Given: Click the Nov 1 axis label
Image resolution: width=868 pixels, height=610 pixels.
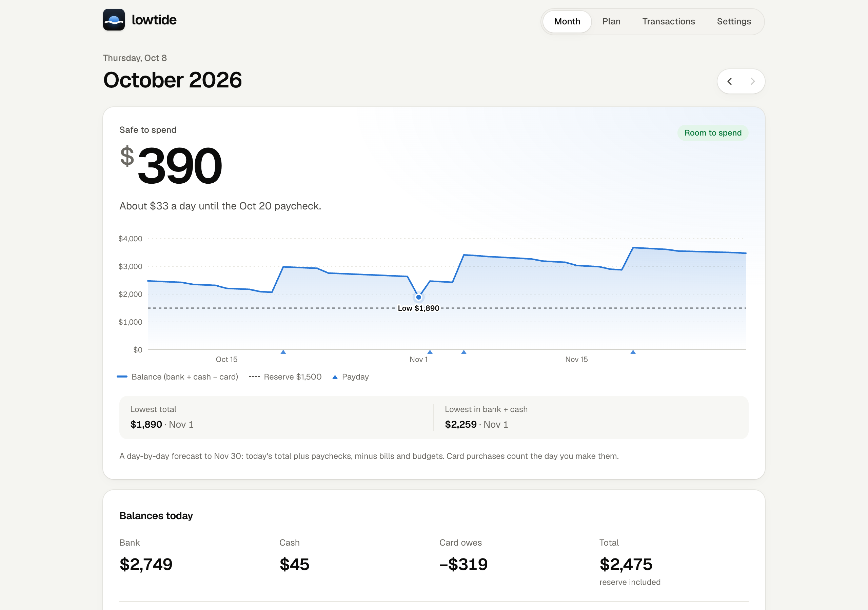Looking at the screenshot, I should point(418,360).
